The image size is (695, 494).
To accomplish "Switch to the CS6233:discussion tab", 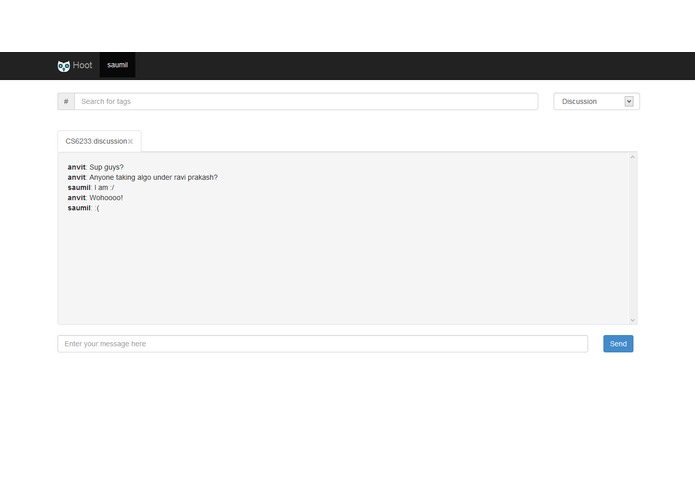I will pyautogui.click(x=96, y=141).
